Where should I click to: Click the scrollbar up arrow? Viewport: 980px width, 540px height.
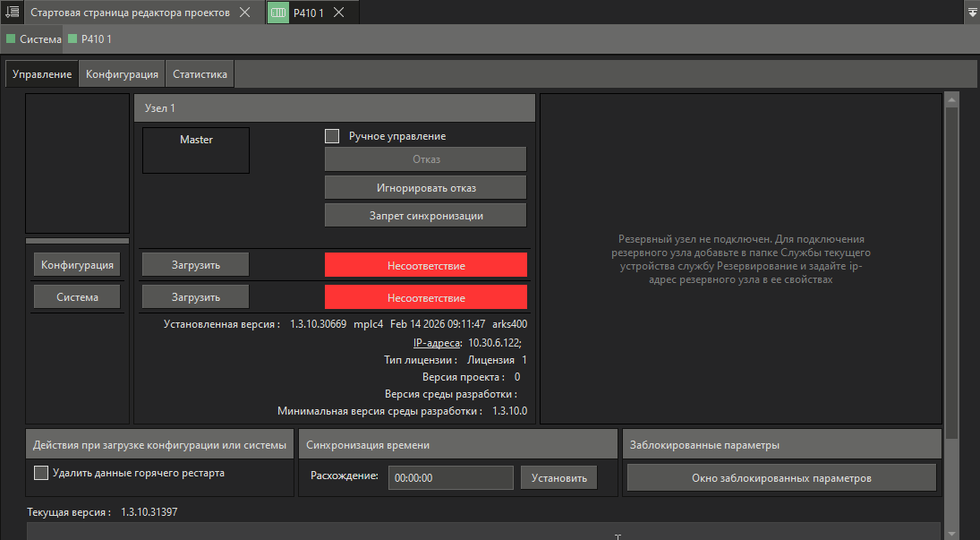point(952,99)
